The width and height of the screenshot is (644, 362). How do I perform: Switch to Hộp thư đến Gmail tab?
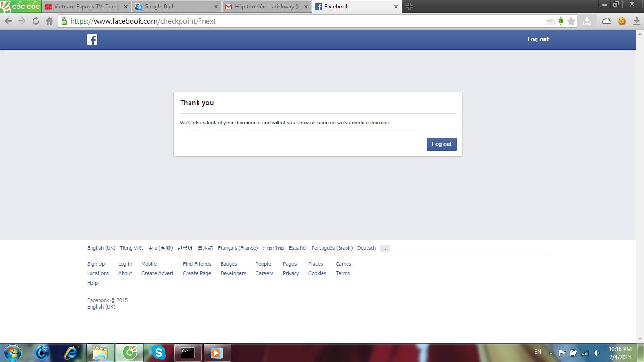click(x=266, y=7)
